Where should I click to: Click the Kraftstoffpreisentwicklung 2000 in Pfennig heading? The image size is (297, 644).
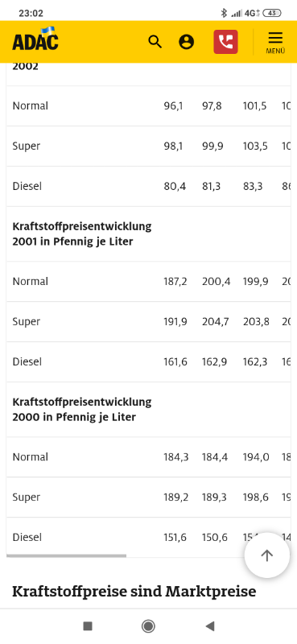82,409
